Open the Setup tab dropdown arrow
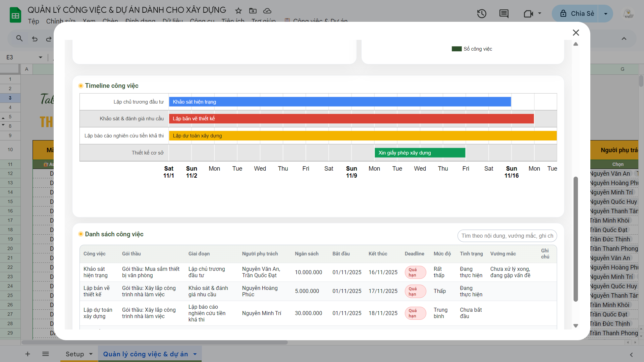The image size is (644, 362). pyautogui.click(x=91, y=354)
